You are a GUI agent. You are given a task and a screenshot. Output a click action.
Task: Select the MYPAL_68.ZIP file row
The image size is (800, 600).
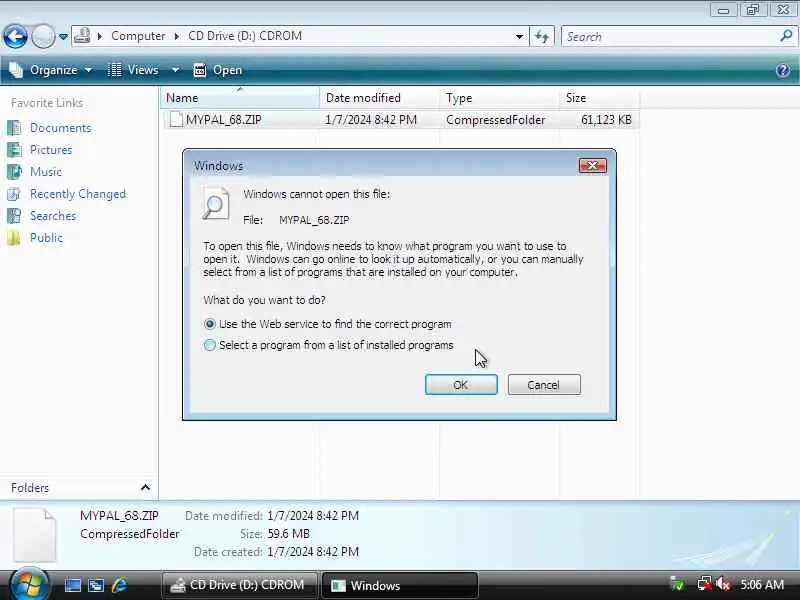click(x=401, y=120)
